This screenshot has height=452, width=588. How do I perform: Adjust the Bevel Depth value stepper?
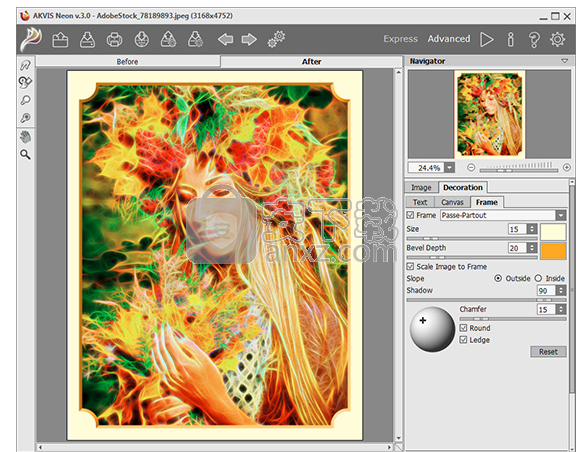click(x=532, y=248)
